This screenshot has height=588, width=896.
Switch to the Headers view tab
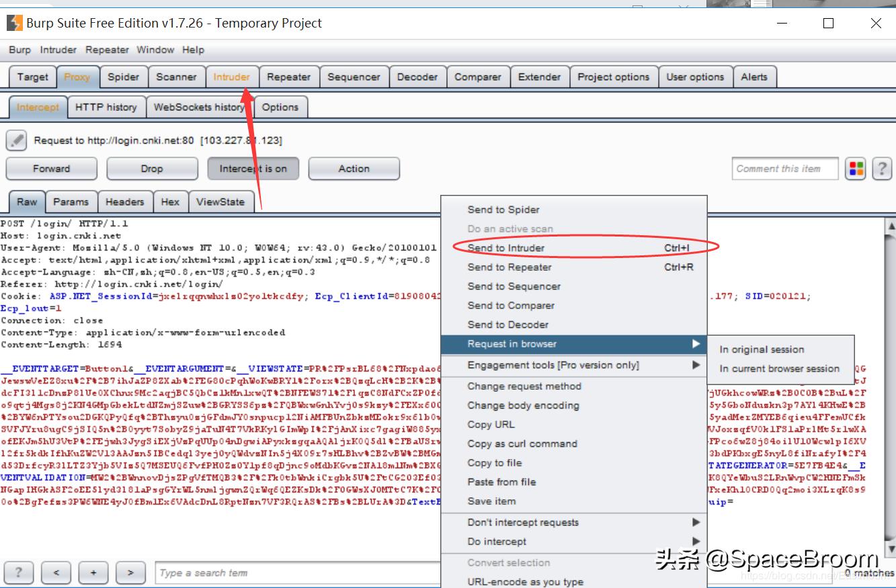point(125,202)
